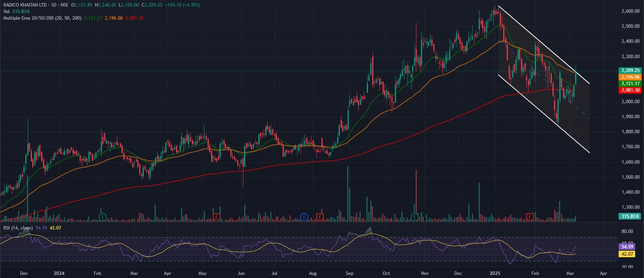
Task: Select the Multiple Ema 20/50/200 indicator legend
Action: 42,18
